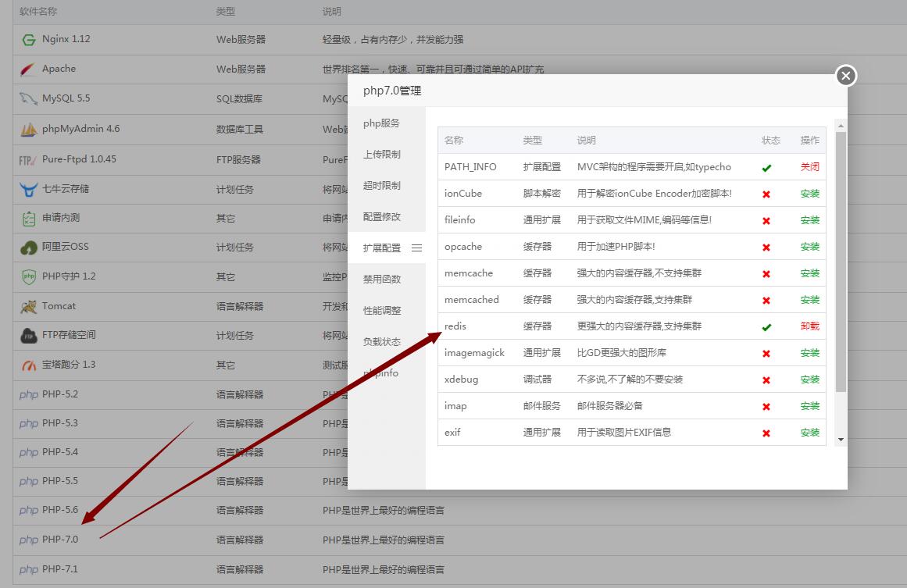Click the 七牛云存储 bull icon
Image resolution: width=907 pixels, height=588 pixels.
pos(28,189)
